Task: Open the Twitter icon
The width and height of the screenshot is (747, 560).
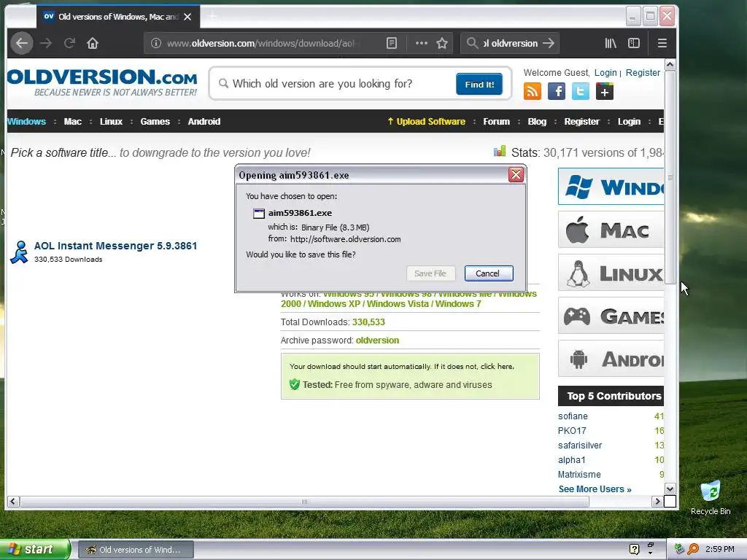Action: 580,91
